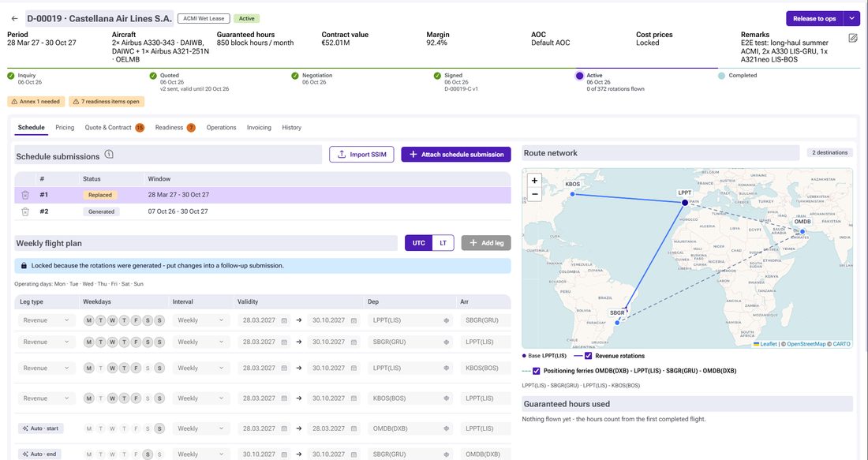Toggle the Positioning ferries checkbox
Screen dimensions: 868x460
pyautogui.click(x=536, y=371)
